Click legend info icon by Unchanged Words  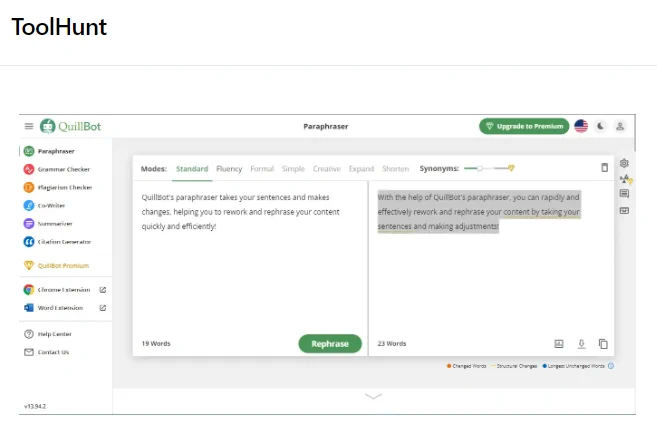click(611, 366)
